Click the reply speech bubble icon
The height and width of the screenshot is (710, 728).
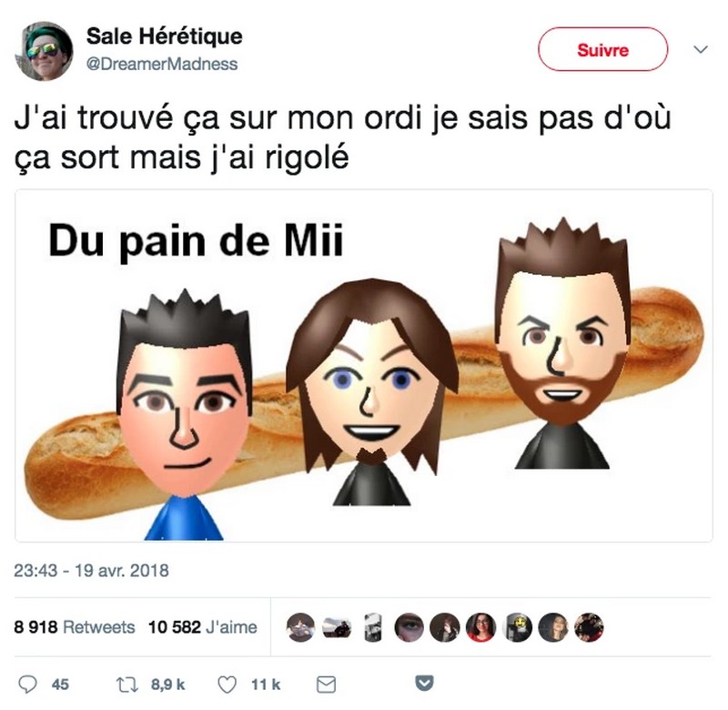tap(27, 685)
